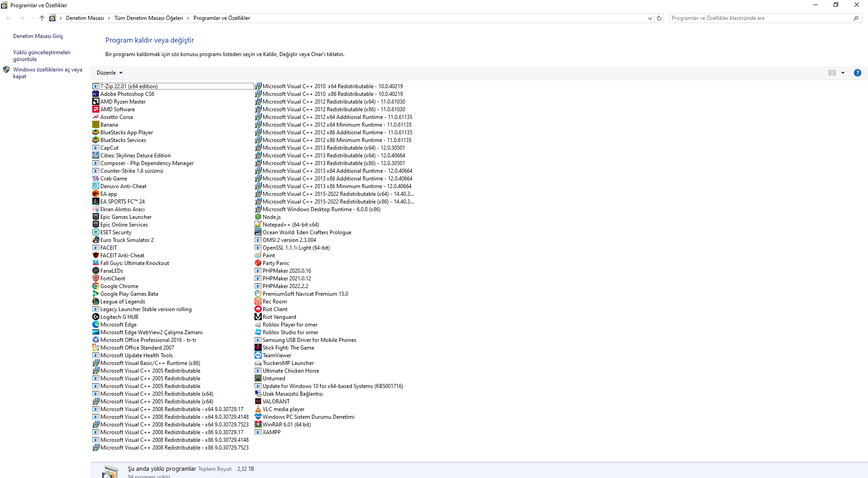Click the Node.js icon
The image size is (868, 478).
click(258, 217)
